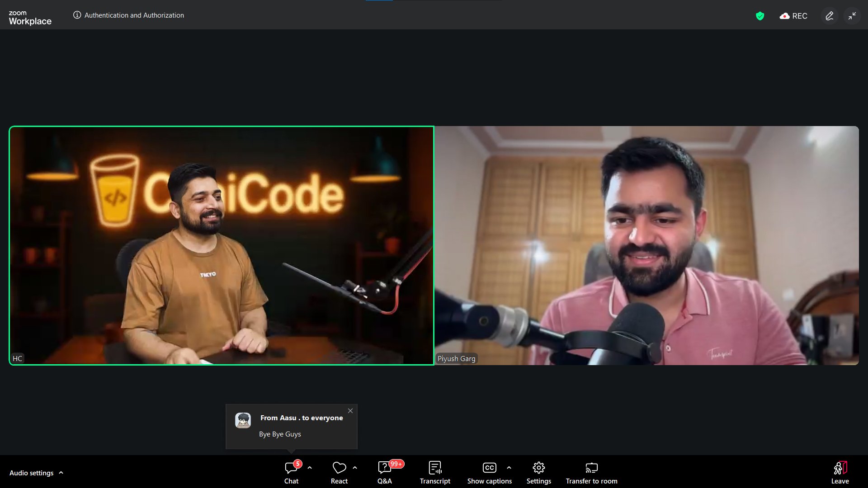Open the Transcript panel
The height and width of the screenshot is (488, 868).
click(x=435, y=472)
